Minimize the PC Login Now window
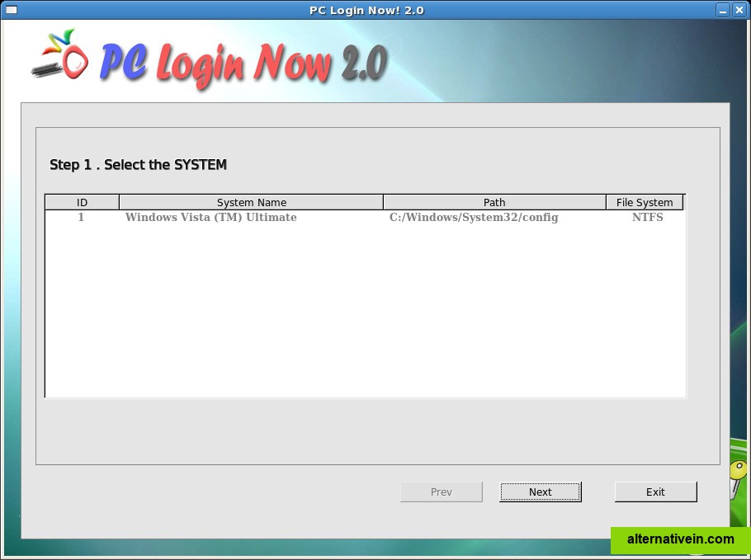Viewport: 751px width, 560px height. pos(722,10)
